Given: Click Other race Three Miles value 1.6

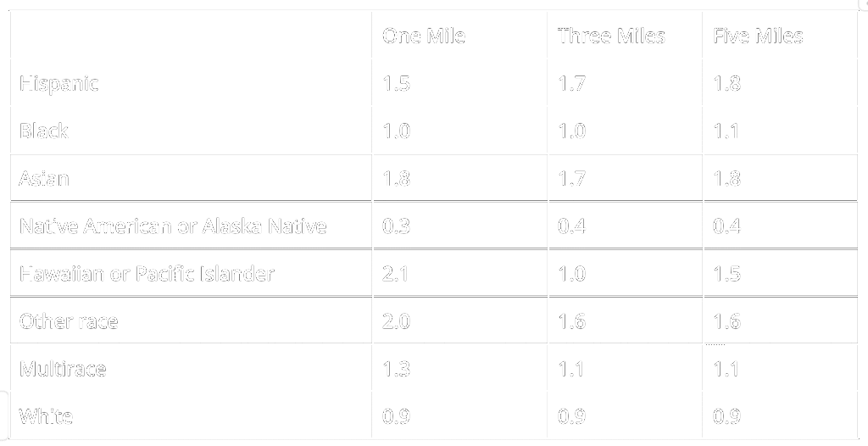Looking at the screenshot, I should click(x=572, y=321).
